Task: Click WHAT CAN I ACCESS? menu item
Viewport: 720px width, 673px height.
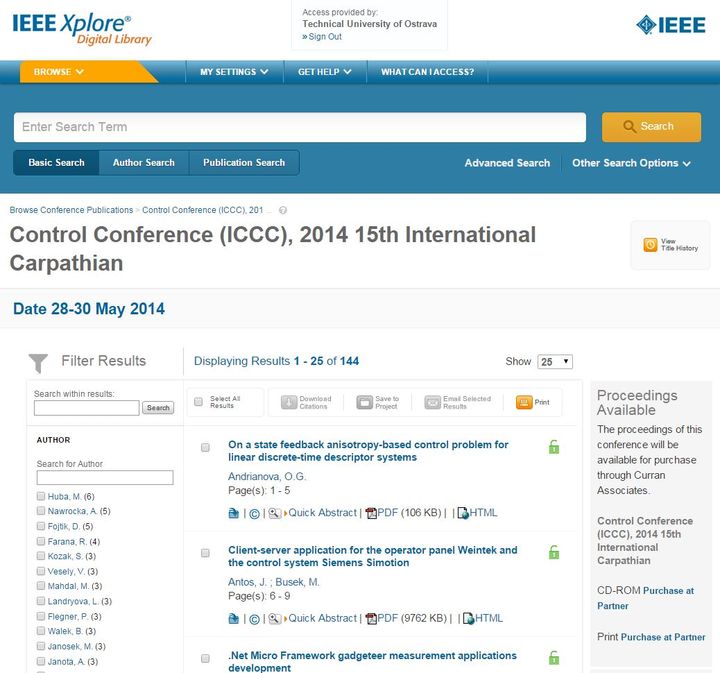Action: point(428,72)
